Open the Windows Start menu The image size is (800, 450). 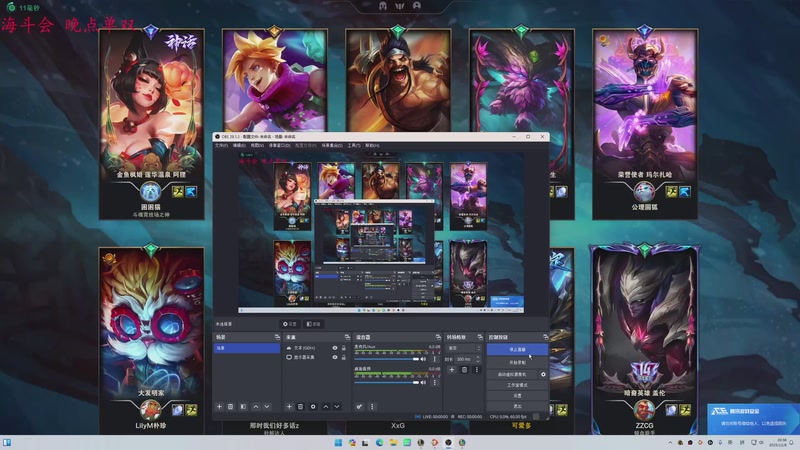7,442
